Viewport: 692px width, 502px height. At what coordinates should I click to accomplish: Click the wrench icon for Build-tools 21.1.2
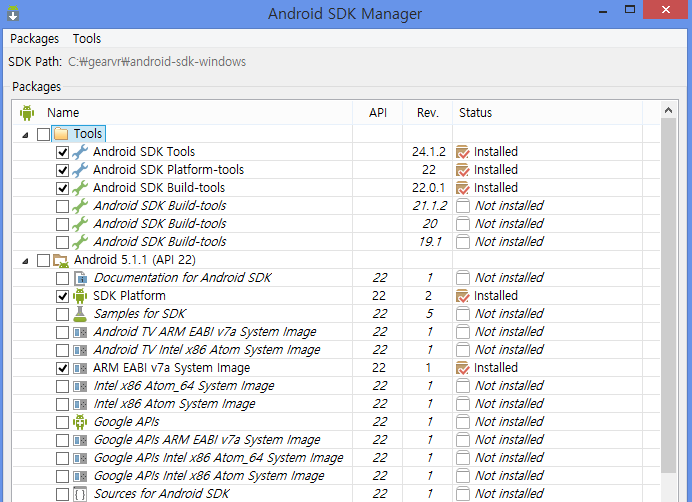pos(80,206)
